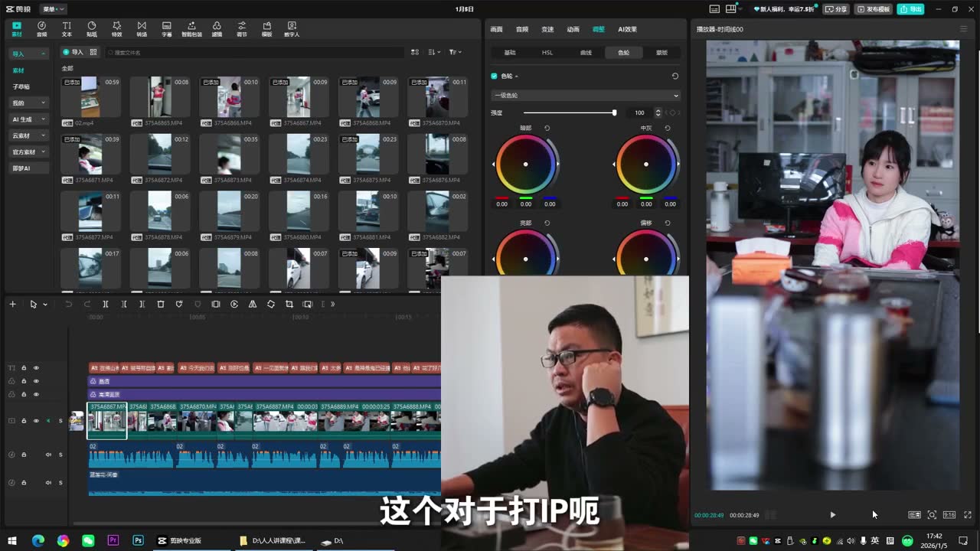The width and height of the screenshot is (980, 551).
Task: Open the 菜单 menu dropdown
Action: [54, 9]
